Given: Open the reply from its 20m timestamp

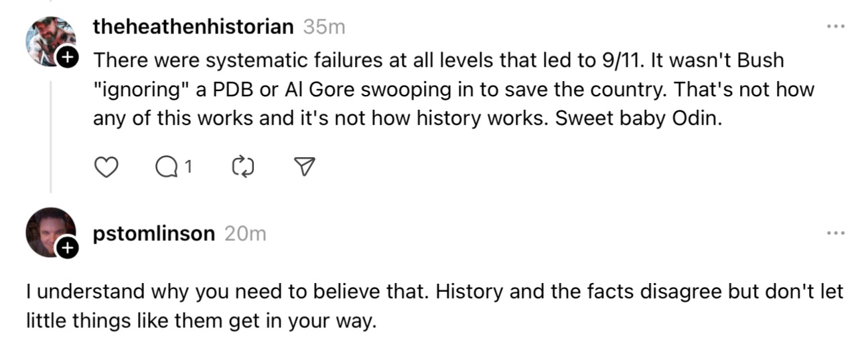Looking at the screenshot, I should (x=245, y=234).
